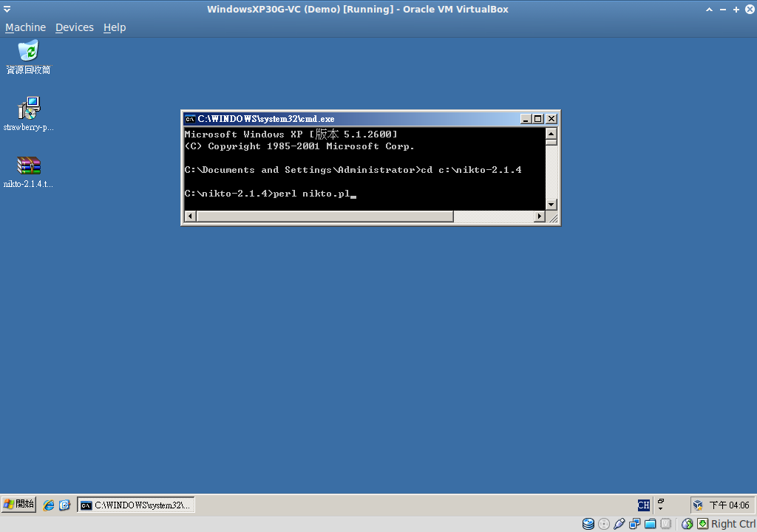Image resolution: width=757 pixels, height=532 pixels.
Task: Click the VirtualBox video capture status icon
Action: 666,524
